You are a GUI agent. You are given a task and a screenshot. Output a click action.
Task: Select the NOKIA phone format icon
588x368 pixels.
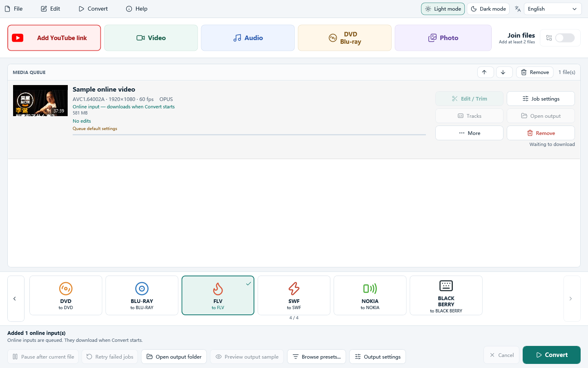point(370,289)
